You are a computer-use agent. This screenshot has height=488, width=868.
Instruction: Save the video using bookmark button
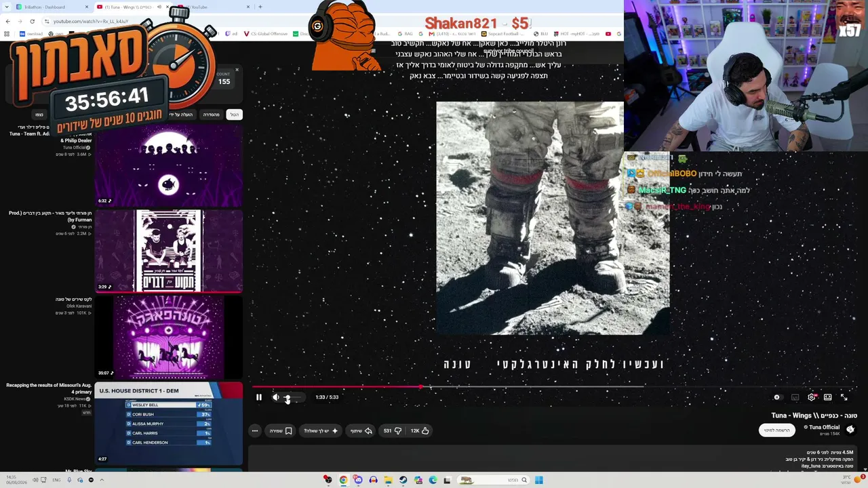click(281, 430)
